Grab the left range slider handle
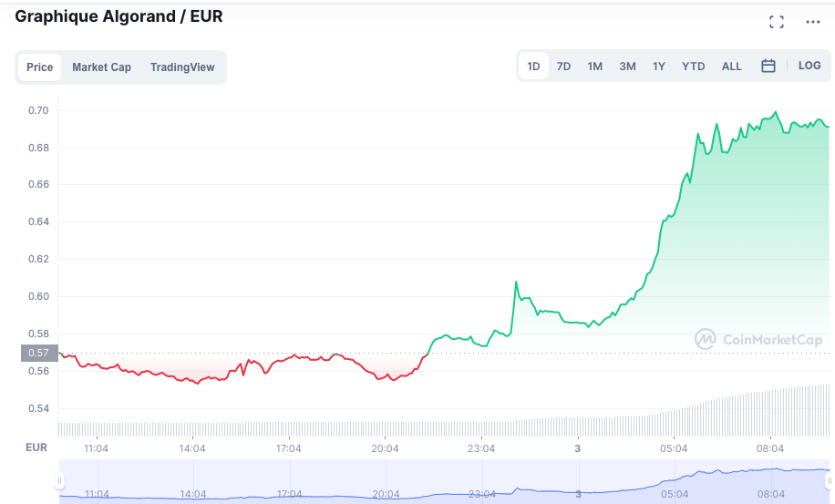Image resolution: width=835 pixels, height=504 pixels. click(60, 480)
